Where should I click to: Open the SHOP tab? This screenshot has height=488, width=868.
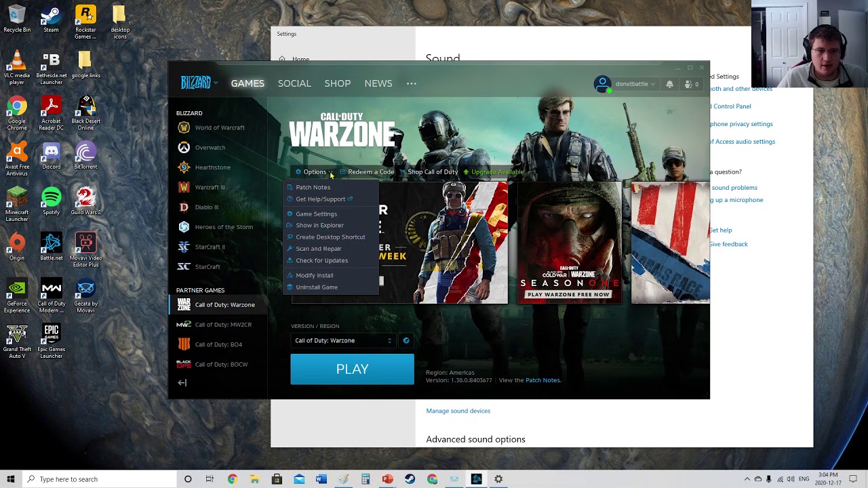coord(337,83)
